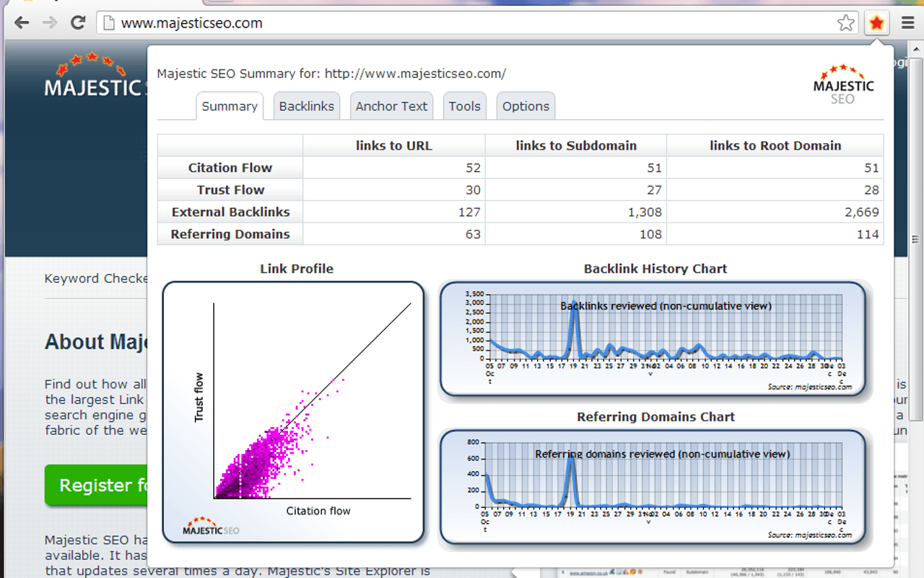The width and height of the screenshot is (924, 578).
Task: Click the browser forward arrow
Action: tap(50, 23)
